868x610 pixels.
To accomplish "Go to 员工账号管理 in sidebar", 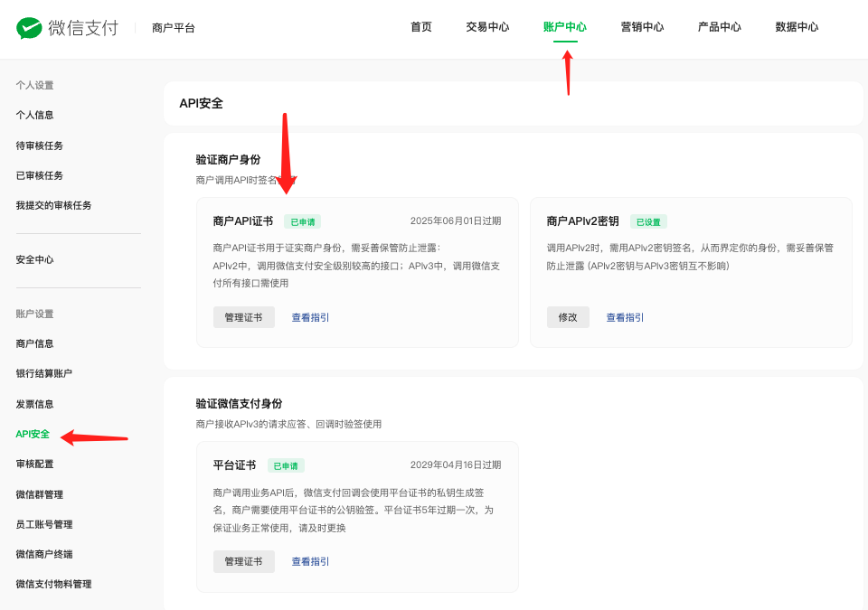I will 44,524.
